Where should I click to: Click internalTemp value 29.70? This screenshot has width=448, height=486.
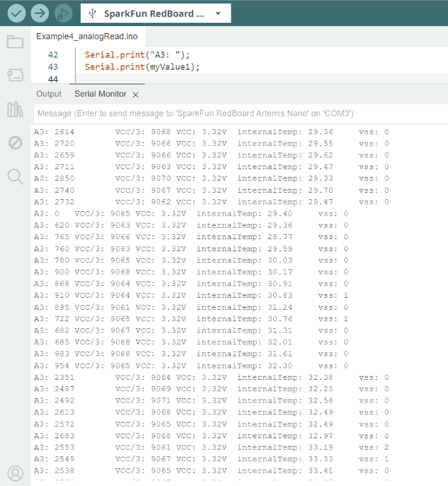pyautogui.click(x=320, y=190)
